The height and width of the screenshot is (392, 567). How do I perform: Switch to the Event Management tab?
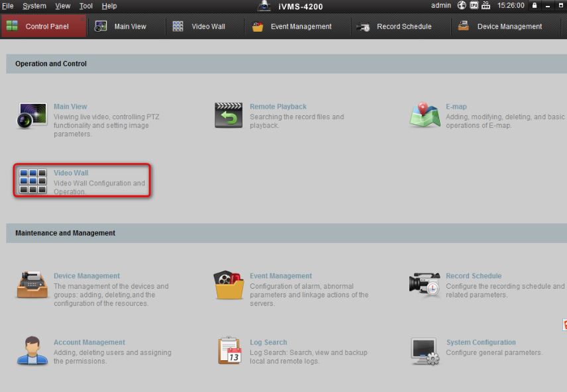click(x=297, y=26)
